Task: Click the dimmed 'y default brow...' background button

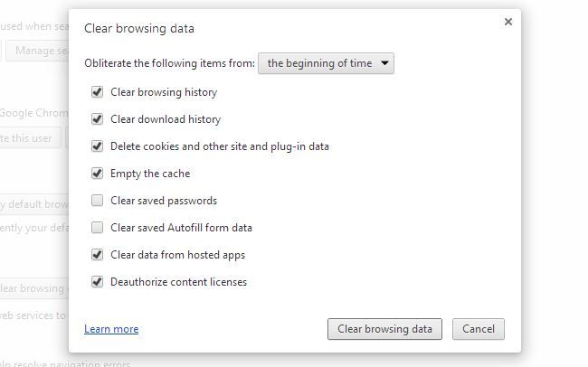Action: click(x=34, y=203)
